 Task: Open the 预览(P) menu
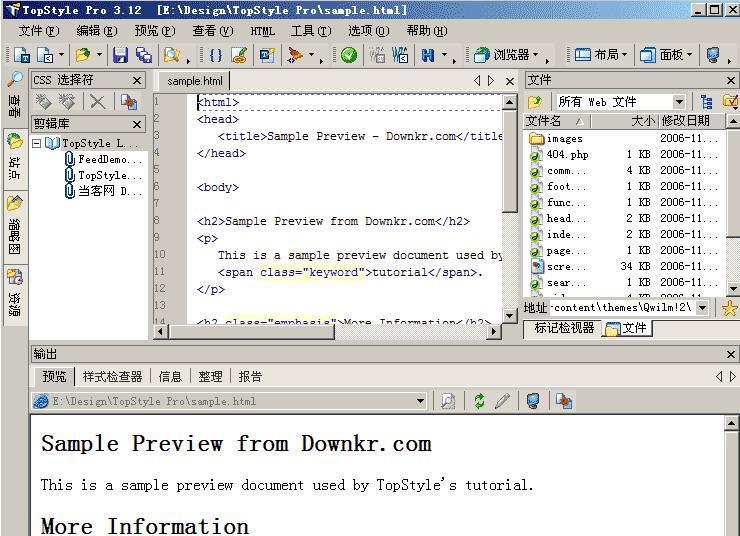(155, 31)
